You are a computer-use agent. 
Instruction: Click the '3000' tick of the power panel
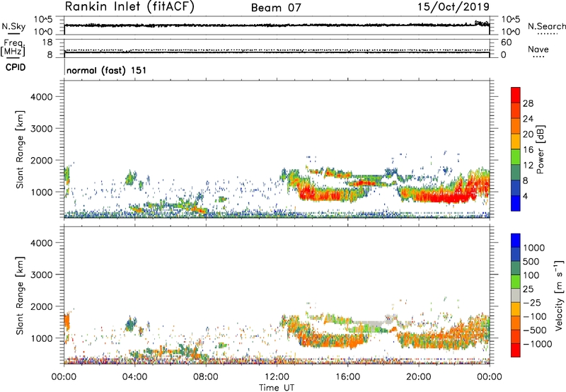coord(42,129)
